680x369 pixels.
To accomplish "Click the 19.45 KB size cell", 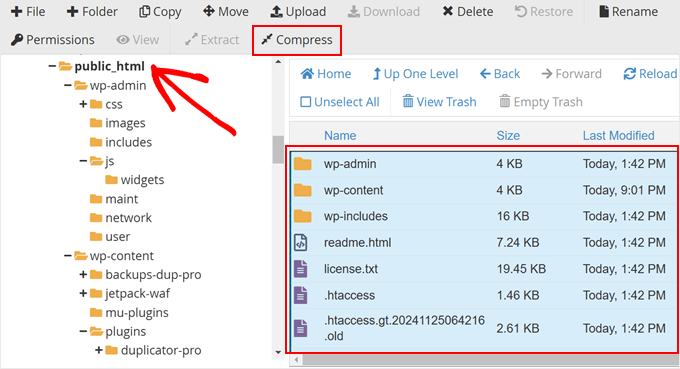I will [521, 269].
